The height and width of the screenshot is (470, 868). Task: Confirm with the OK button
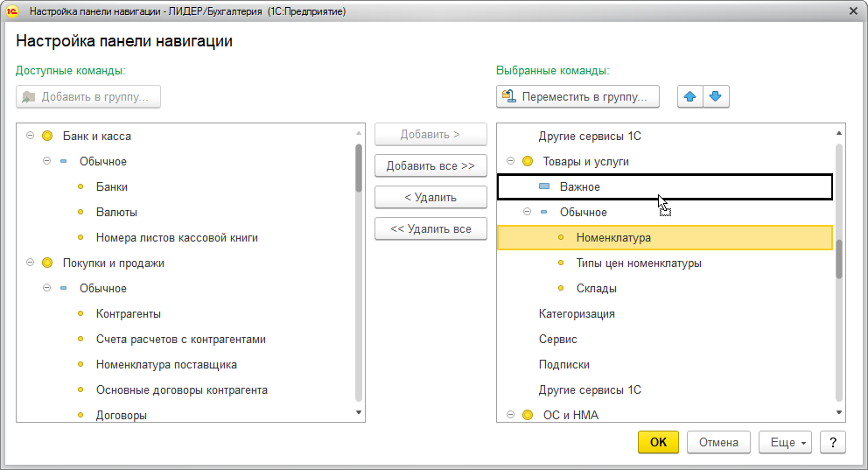point(658,442)
